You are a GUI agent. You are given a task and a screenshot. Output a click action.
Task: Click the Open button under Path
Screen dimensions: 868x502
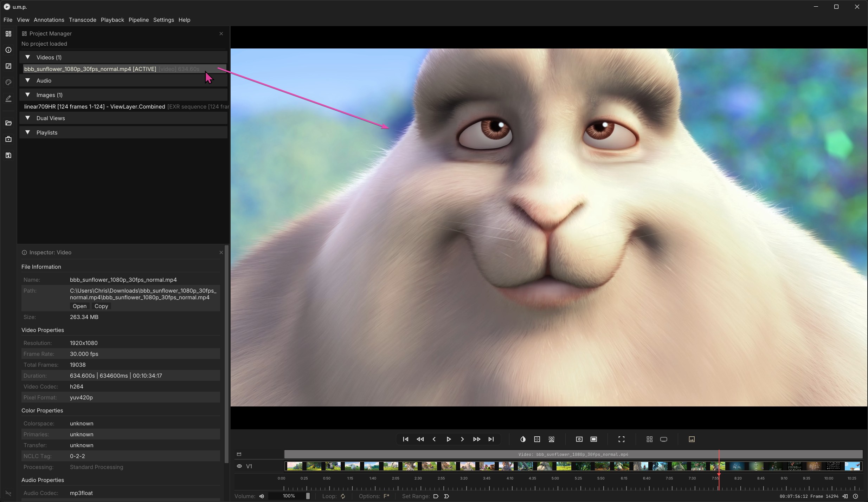[79, 306]
